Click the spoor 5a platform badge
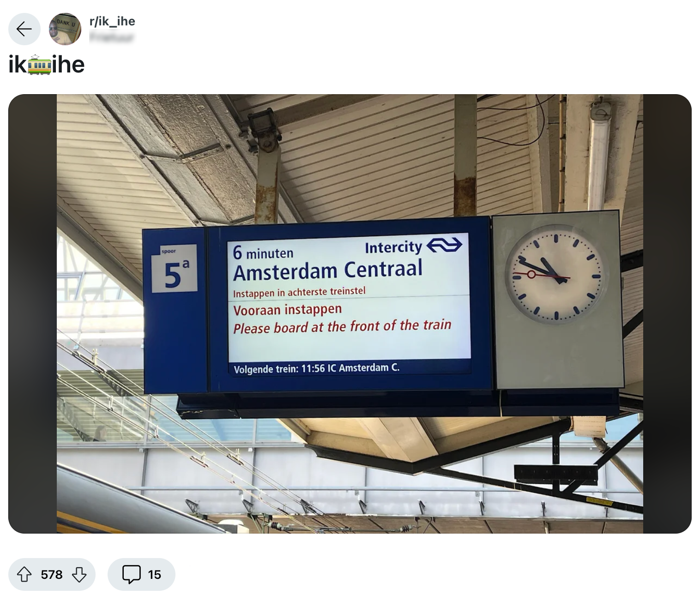700x601 pixels. coord(175,269)
